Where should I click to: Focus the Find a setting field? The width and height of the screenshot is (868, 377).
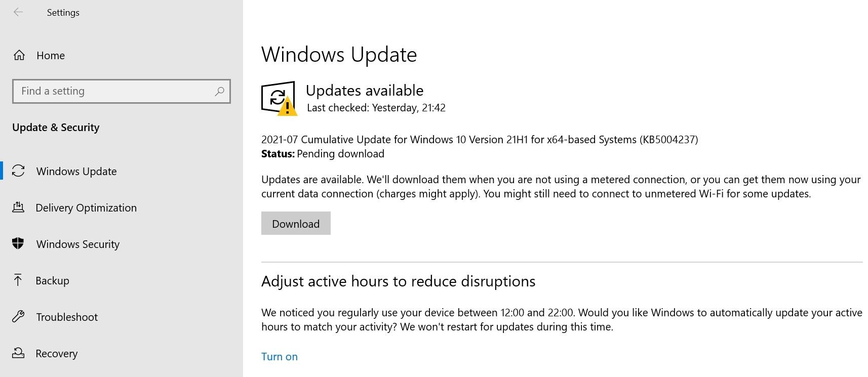(114, 91)
